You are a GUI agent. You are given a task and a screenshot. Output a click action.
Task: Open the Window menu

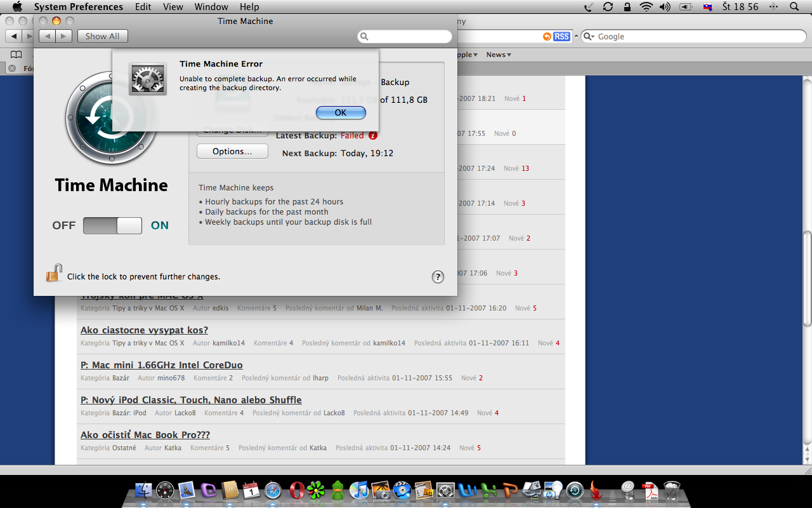tap(211, 6)
